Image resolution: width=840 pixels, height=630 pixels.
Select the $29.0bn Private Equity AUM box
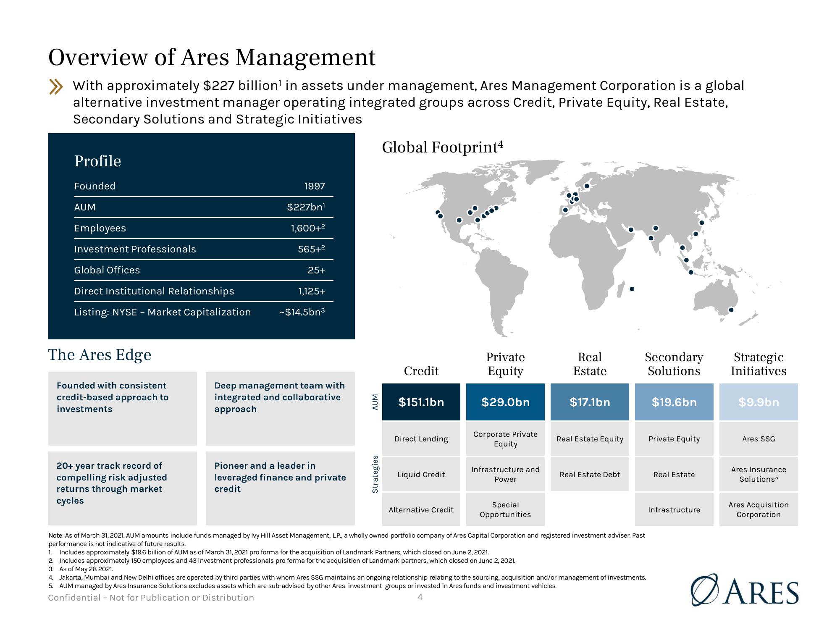click(505, 402)
